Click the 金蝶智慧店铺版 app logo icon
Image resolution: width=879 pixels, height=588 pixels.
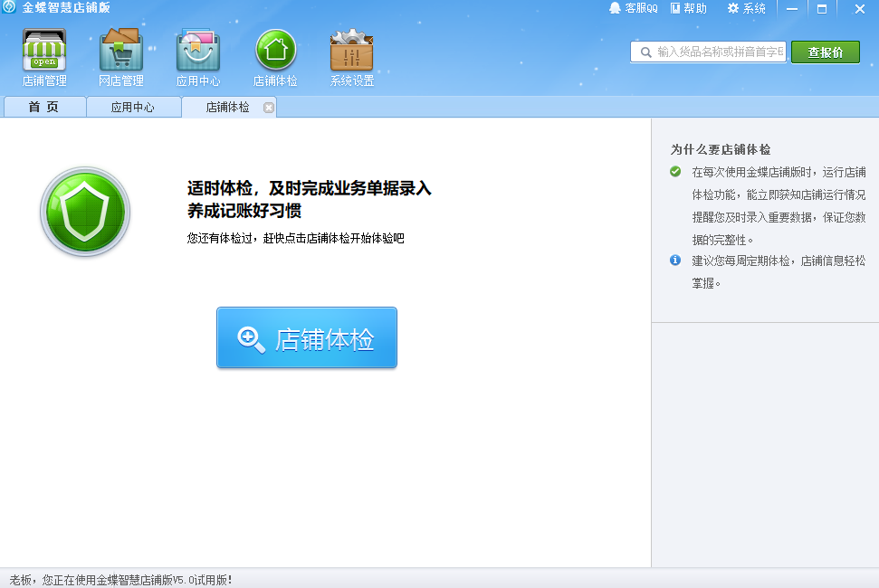9,7
